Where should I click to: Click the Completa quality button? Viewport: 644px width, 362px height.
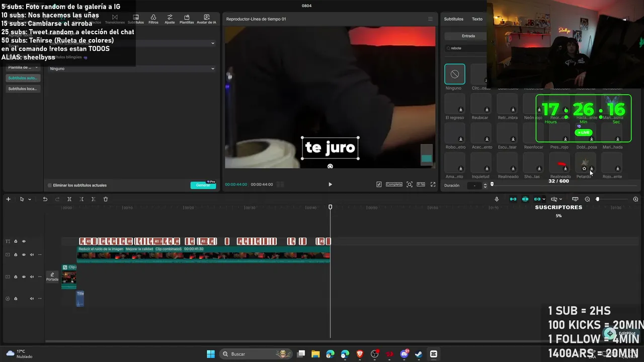click(x=394, y=185)
